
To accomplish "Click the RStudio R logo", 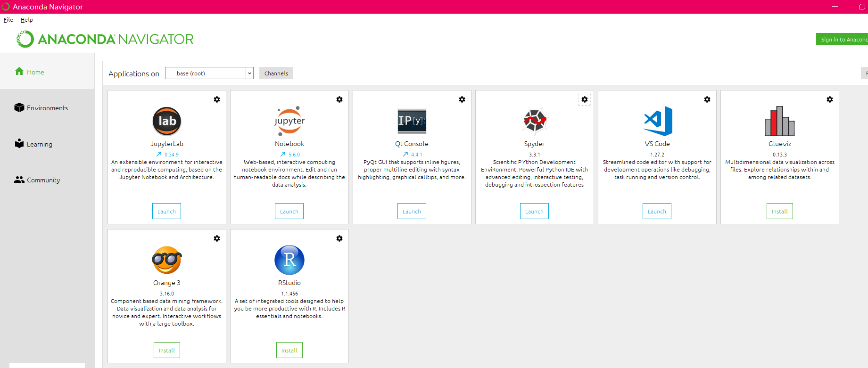I will [x=289, y=260].
